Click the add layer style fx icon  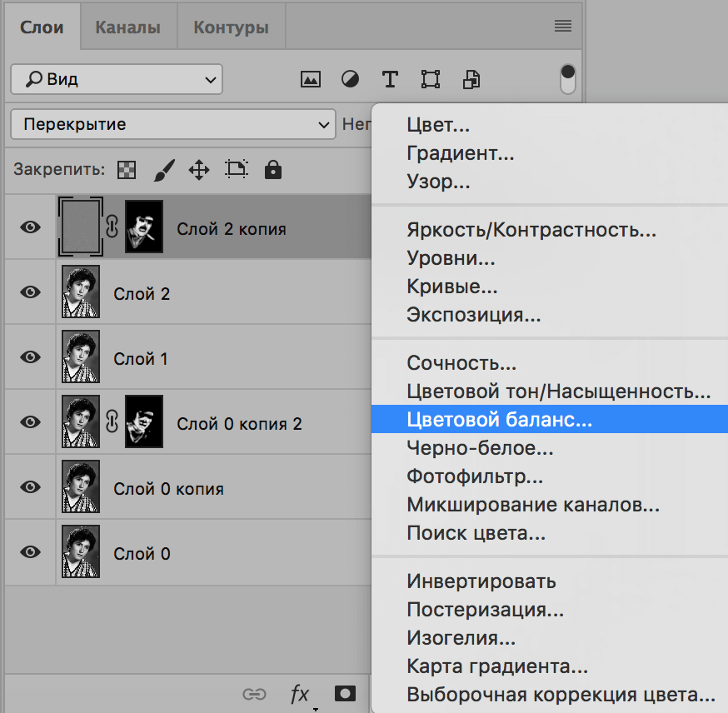pyautogui.click(x=299, y=694)
